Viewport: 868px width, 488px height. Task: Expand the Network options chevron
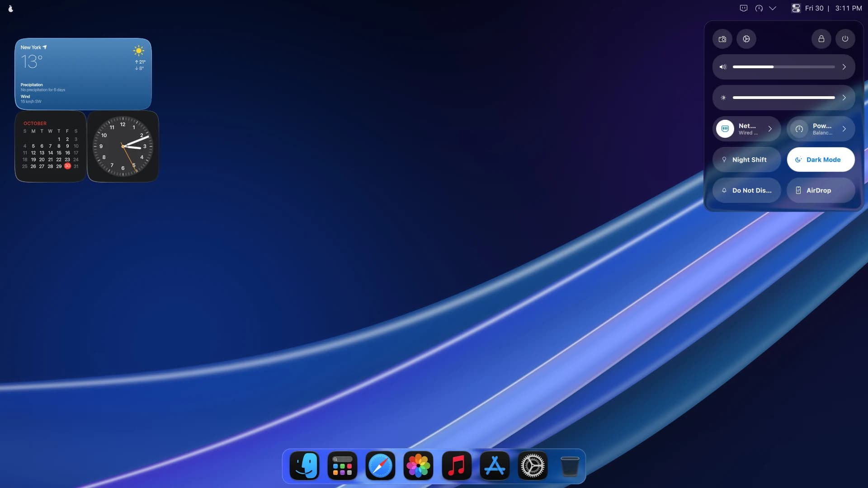coord(770,129)
